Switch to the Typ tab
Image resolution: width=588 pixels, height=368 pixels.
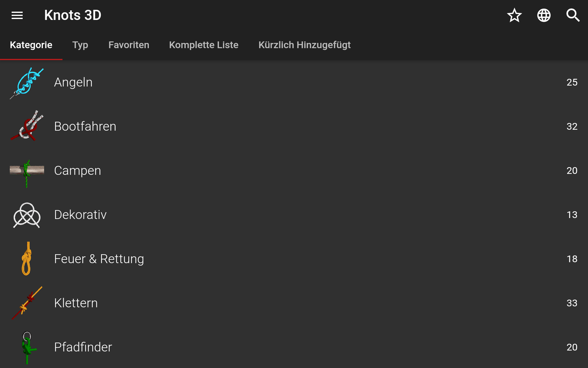80,45
